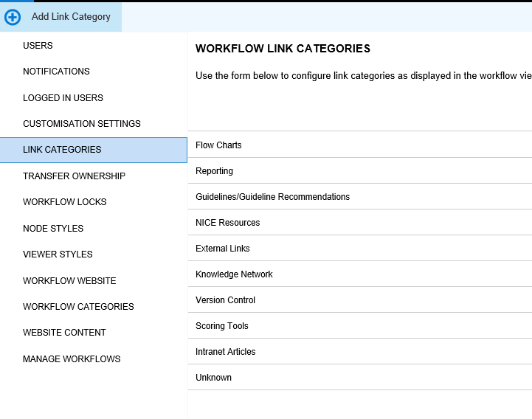This screenshot has height=419, width=532.
Task: Open Guidelines/Guideline Recommendations category
Action: tap(272, 197)
